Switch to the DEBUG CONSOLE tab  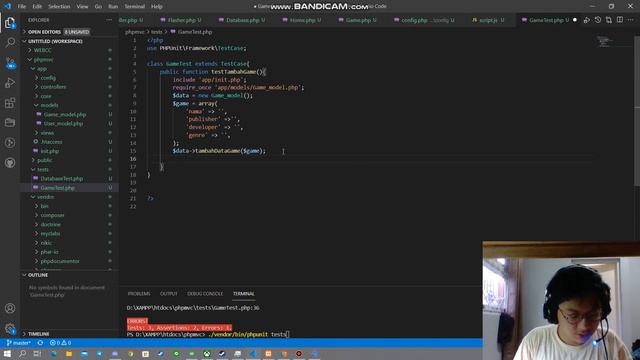tap(205, 293)
